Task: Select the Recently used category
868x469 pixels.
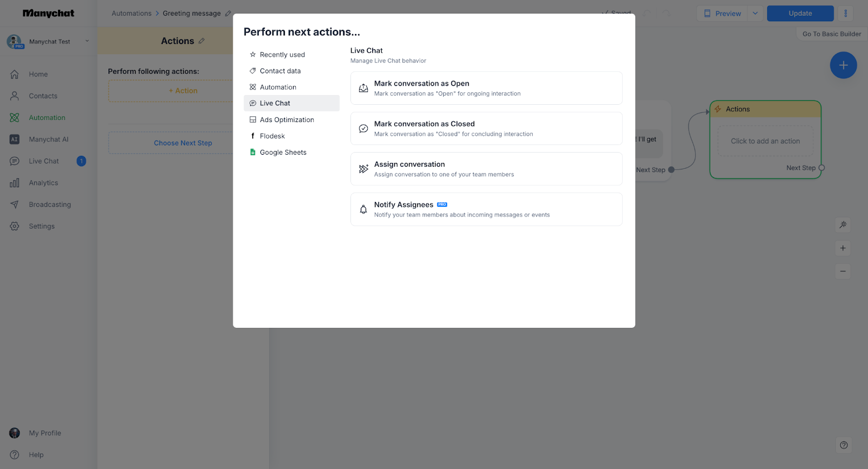Action: [282, 55]
